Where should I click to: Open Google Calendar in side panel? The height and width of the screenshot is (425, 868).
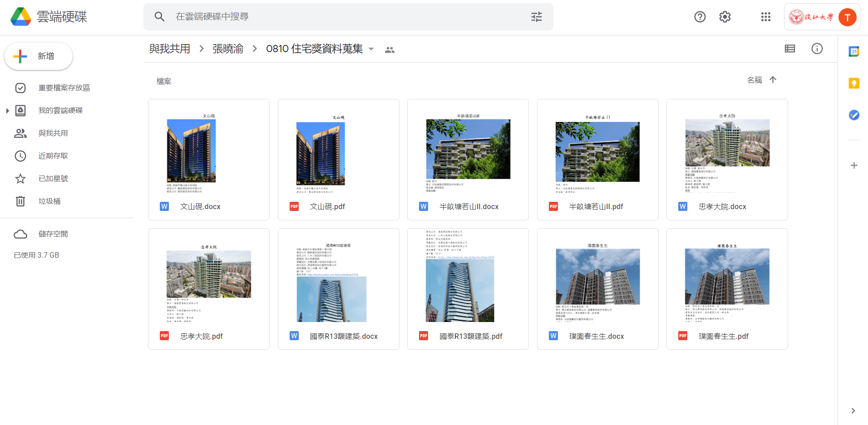point(853,52)
